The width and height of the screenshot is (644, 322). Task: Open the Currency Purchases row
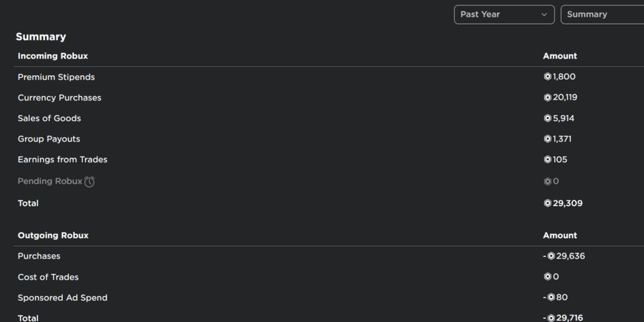329,97
